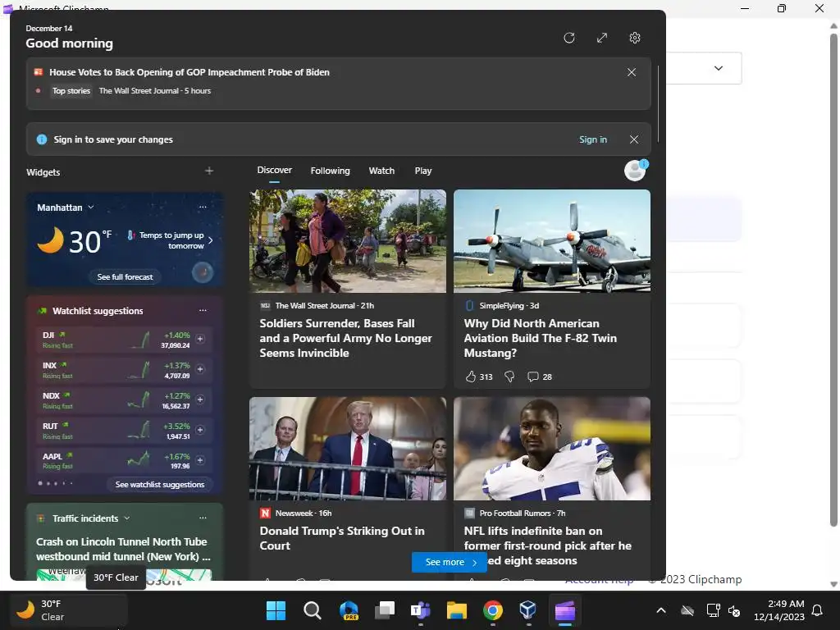This screenshot has height=630, width=840.
Task: Dismiss the House Votes top story banner
Action: [632, 72]
